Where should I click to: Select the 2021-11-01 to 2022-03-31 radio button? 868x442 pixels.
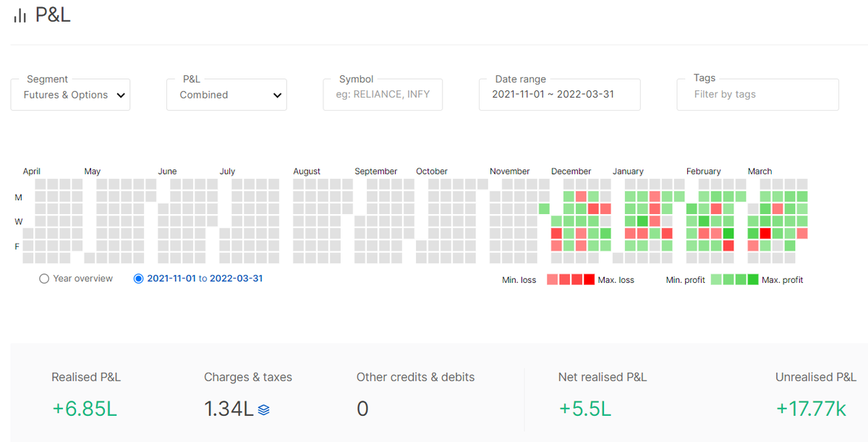click(x=139, y=279)
